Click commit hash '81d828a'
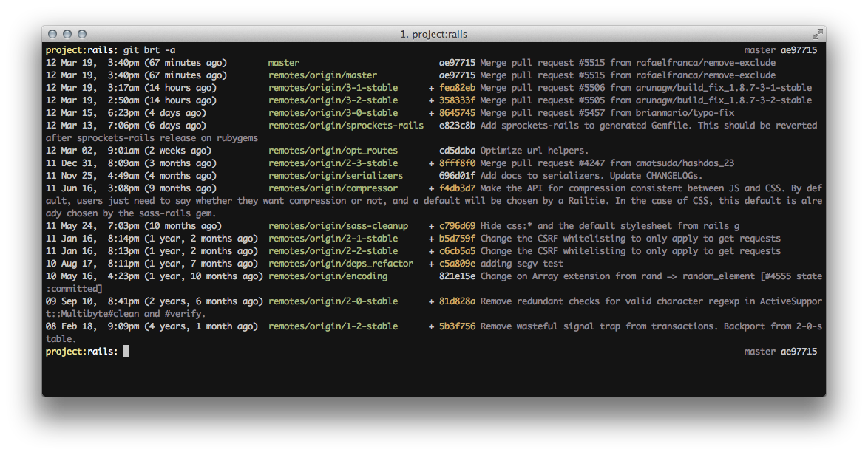 pos(457,301)
